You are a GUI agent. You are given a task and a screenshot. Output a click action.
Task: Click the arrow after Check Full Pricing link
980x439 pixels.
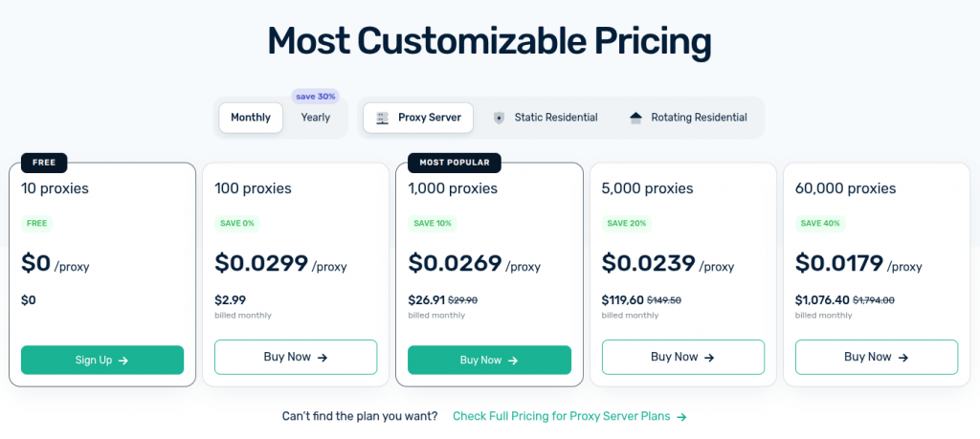tap(681, 417)
